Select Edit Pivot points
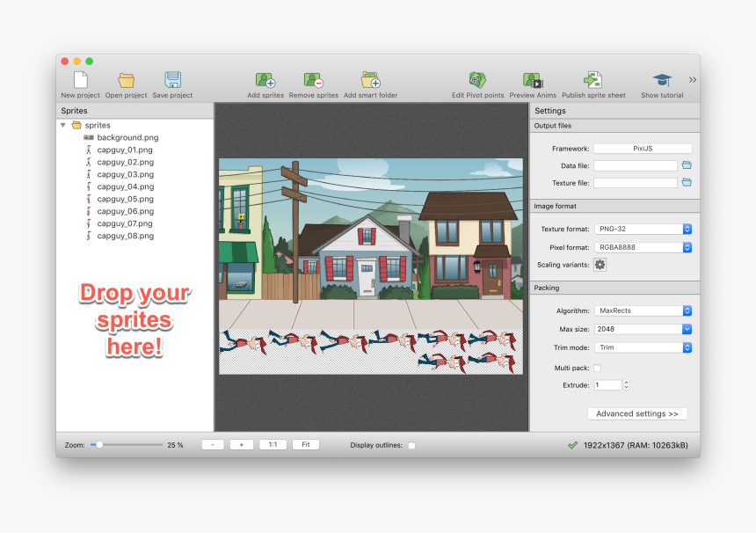The width and height of the screenshot is (756, 533). coord(477,79)
